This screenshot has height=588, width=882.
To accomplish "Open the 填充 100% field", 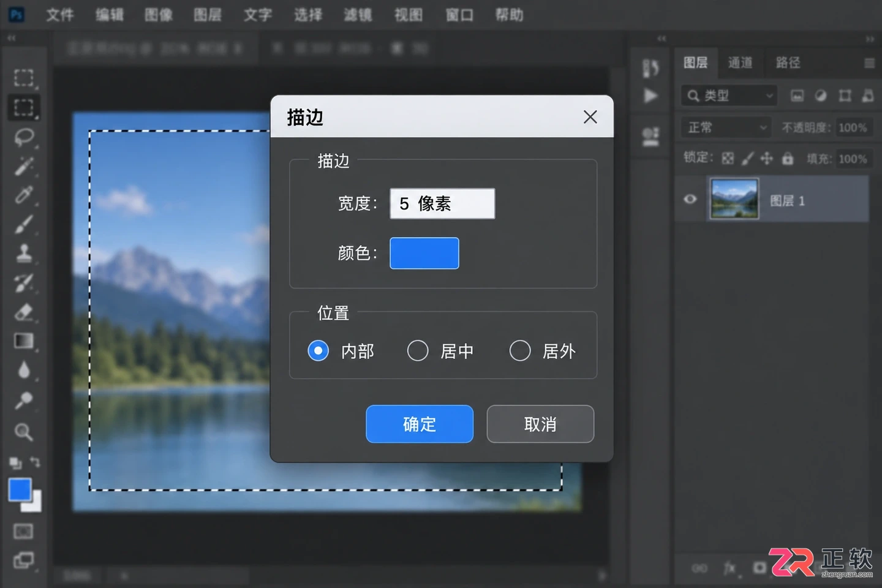I will [853, 159].
